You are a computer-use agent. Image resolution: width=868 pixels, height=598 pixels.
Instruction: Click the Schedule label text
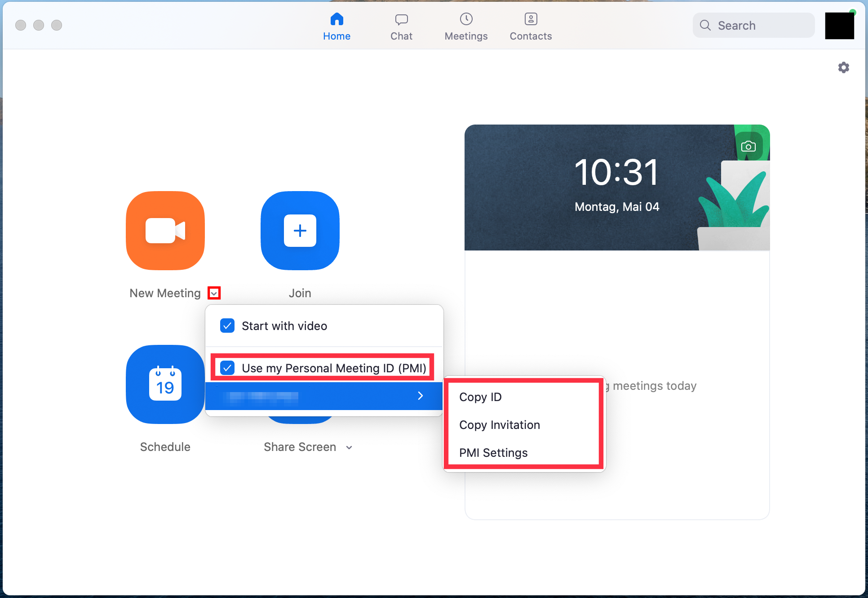click(165, 447)
